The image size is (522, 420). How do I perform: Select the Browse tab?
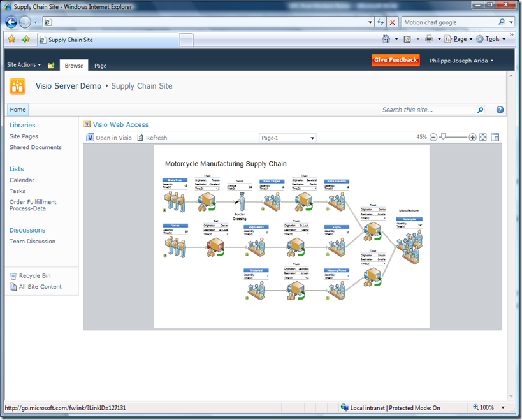pos(74,65)
